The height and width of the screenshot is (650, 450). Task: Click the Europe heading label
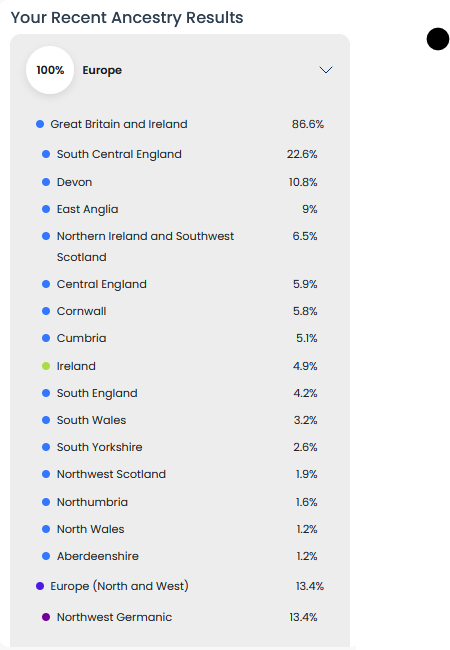coord(102,70)
